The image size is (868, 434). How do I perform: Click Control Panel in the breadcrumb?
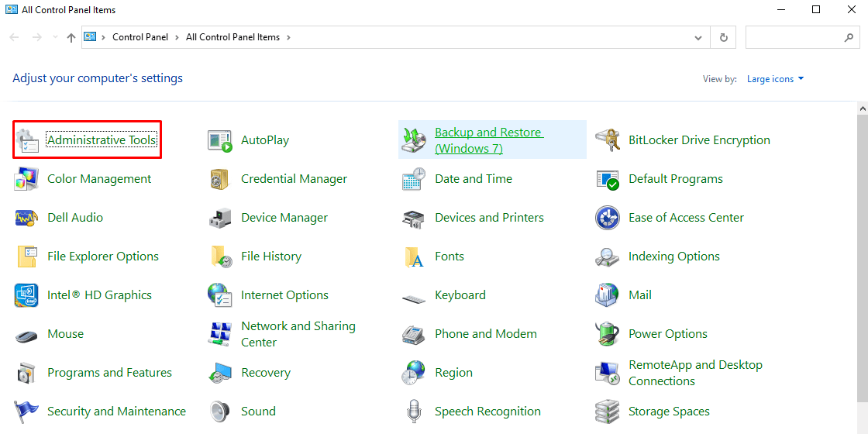(140, 38)
